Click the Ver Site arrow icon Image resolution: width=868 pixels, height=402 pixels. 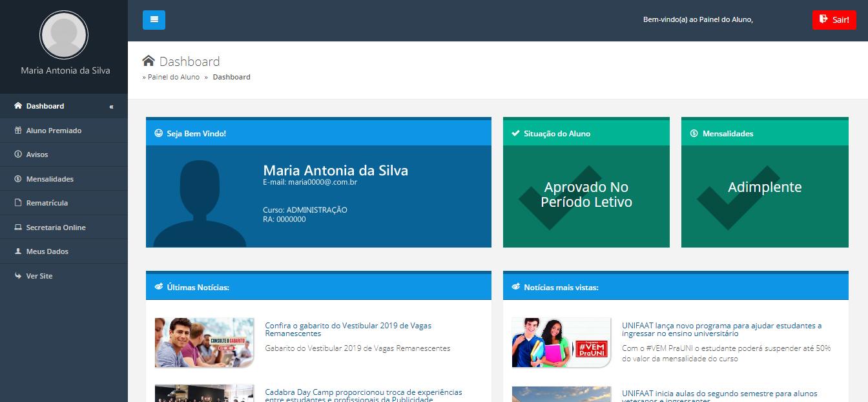18,276
